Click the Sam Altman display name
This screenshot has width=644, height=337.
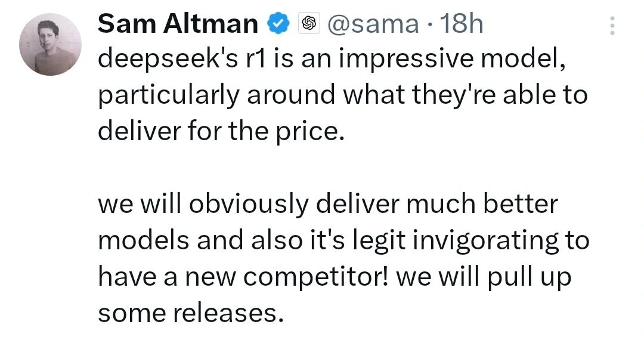pos(178,24)
